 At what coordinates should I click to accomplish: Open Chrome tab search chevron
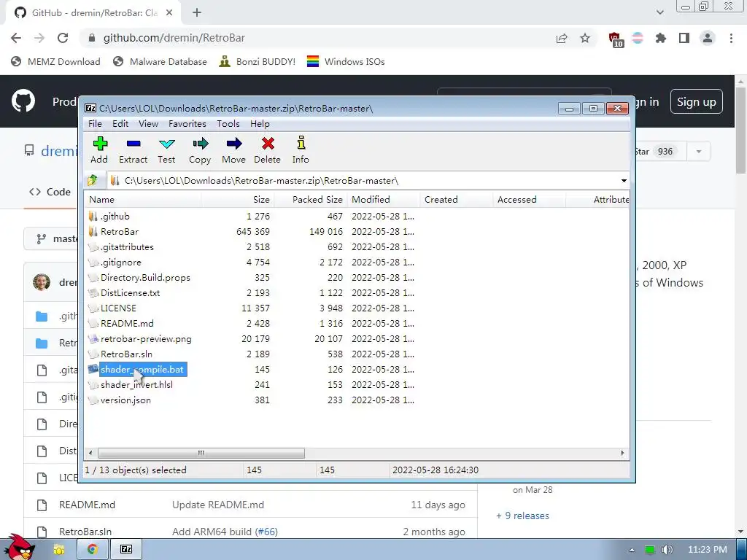tap(659, 12)
